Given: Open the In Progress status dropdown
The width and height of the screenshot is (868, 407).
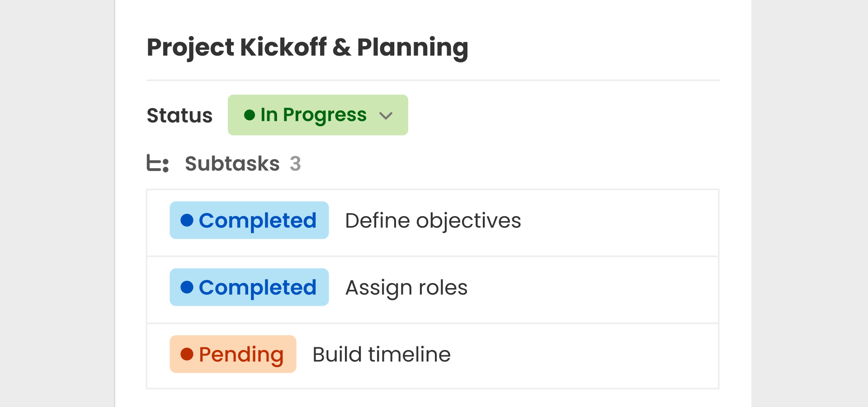Looking at the screenshot, I should 317,115.
